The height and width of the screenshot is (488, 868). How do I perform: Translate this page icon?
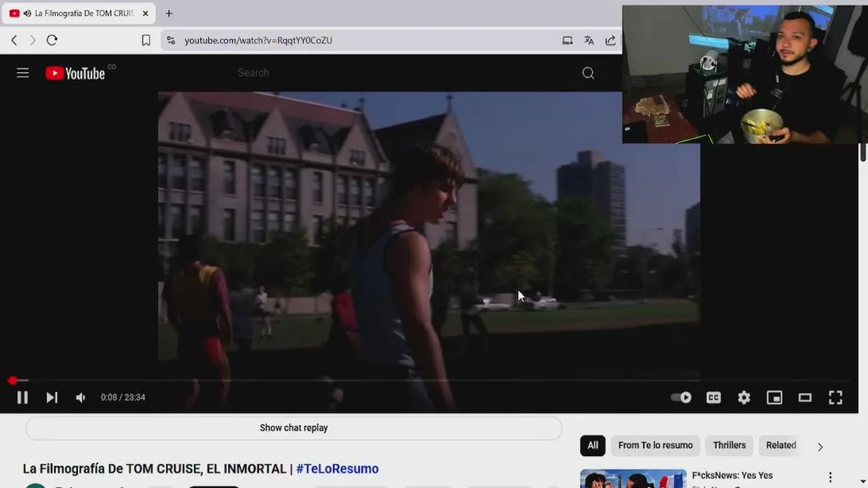click(589, 41)
